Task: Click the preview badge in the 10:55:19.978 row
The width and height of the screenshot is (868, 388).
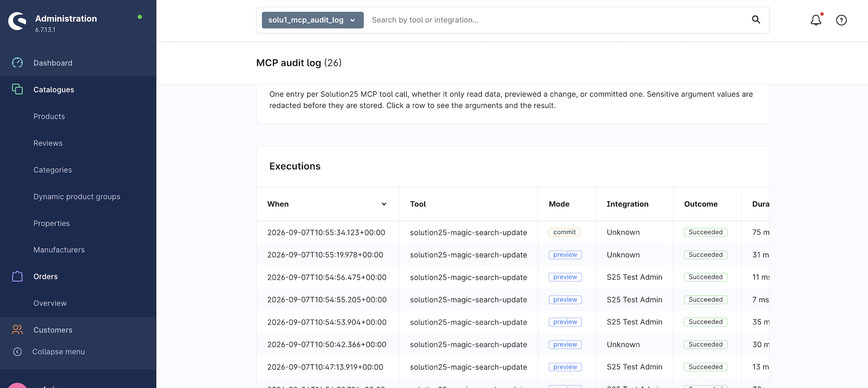Action: pyautogui.click(x=565, y=255)
